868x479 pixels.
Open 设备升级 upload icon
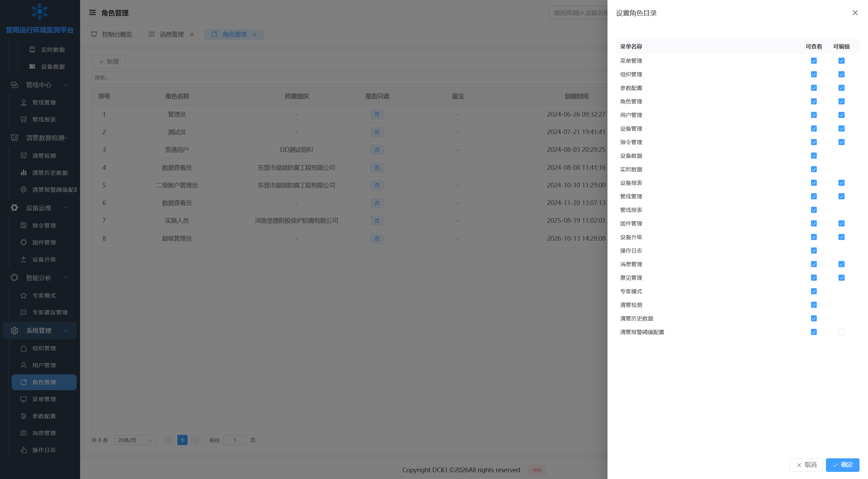click(23, 259)
